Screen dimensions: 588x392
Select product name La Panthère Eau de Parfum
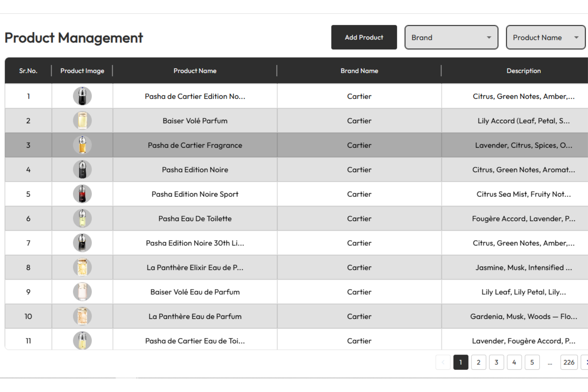click(x=195, y=316)
